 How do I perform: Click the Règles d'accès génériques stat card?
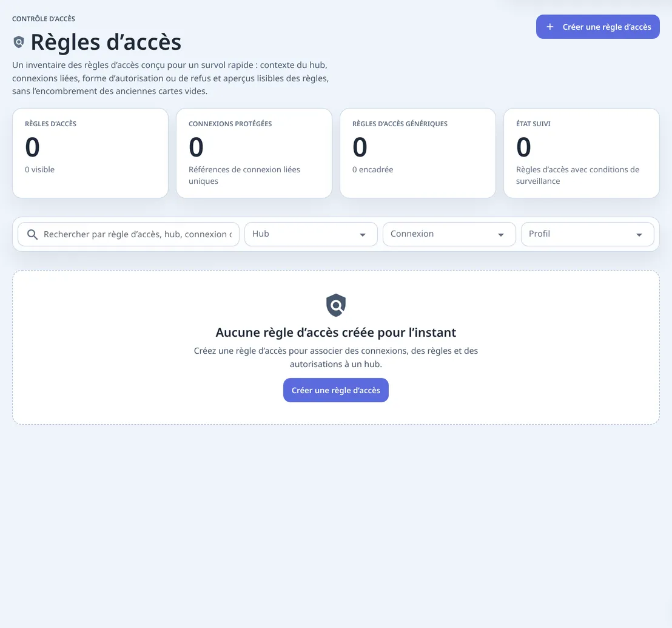418,153
